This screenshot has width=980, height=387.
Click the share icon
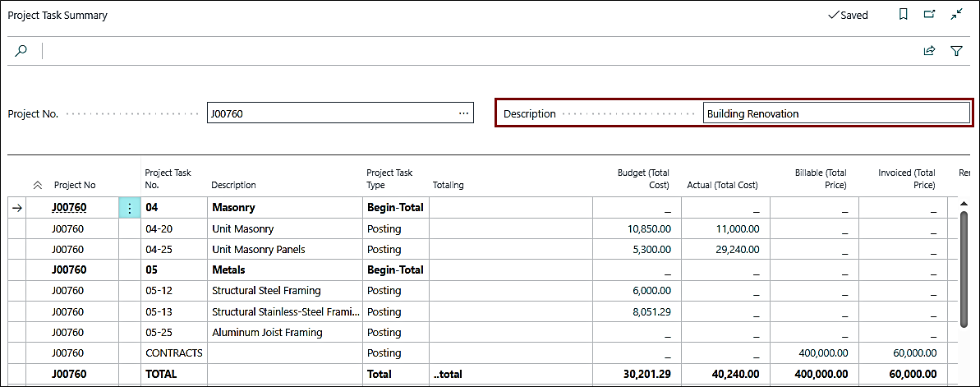929,51
